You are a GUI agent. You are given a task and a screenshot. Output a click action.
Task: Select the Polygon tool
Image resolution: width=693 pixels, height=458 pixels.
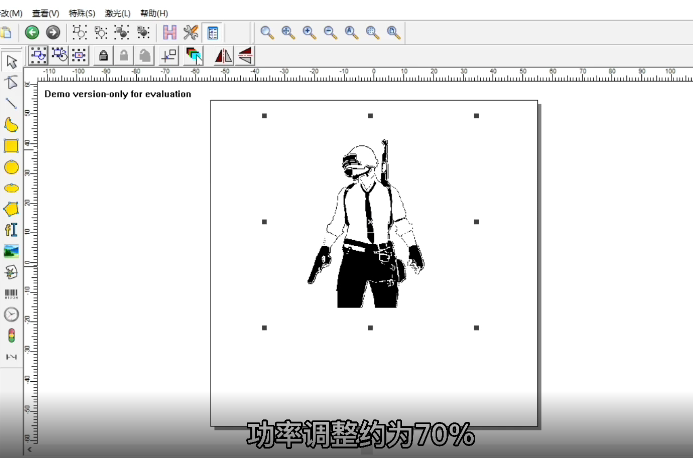11,209
